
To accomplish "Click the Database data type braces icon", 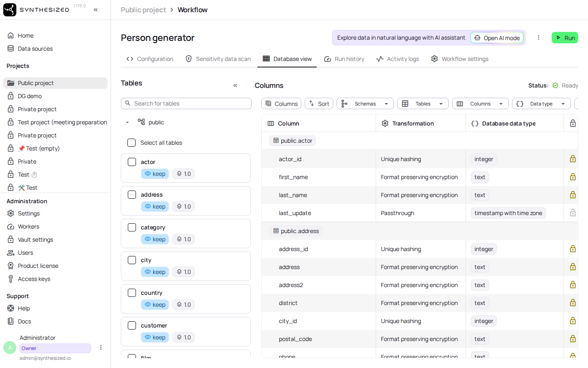I will [x=475, y=123].
